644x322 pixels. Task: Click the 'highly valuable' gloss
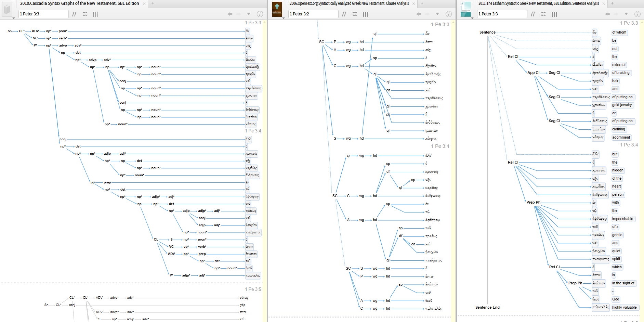point(625,308)
